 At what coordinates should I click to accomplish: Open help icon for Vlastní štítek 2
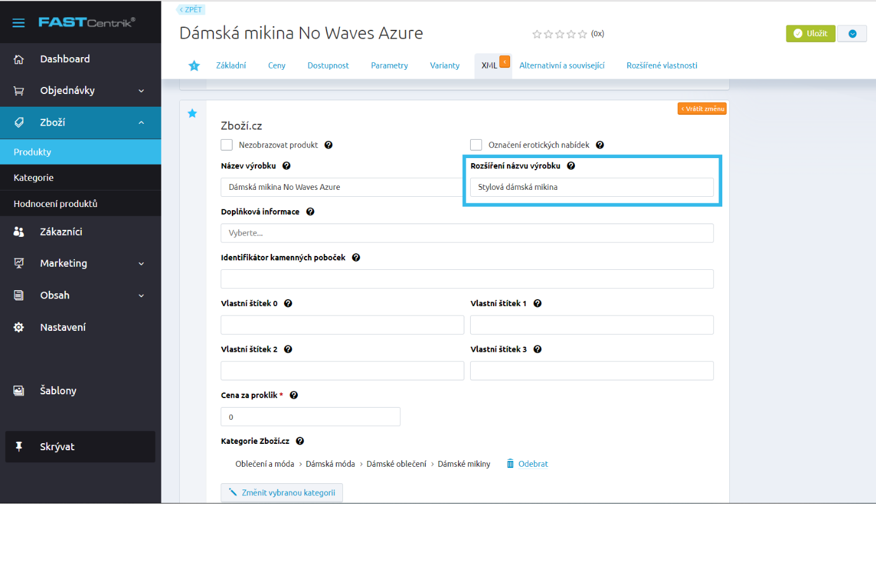point(288,349)
